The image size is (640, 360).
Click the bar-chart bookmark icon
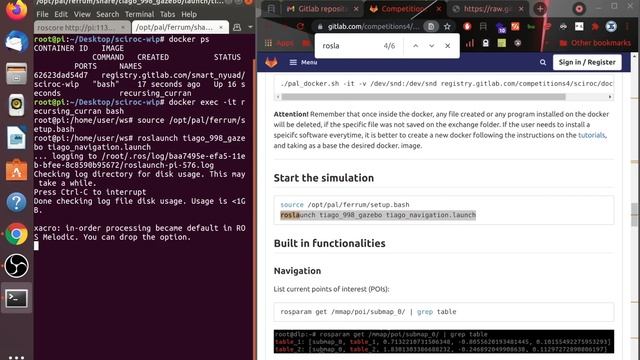point(470,43)
